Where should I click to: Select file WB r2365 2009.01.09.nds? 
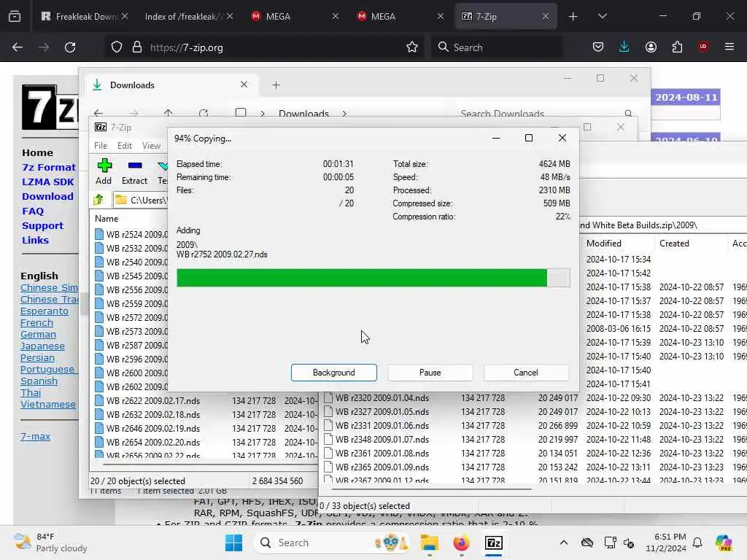[382, 467]
